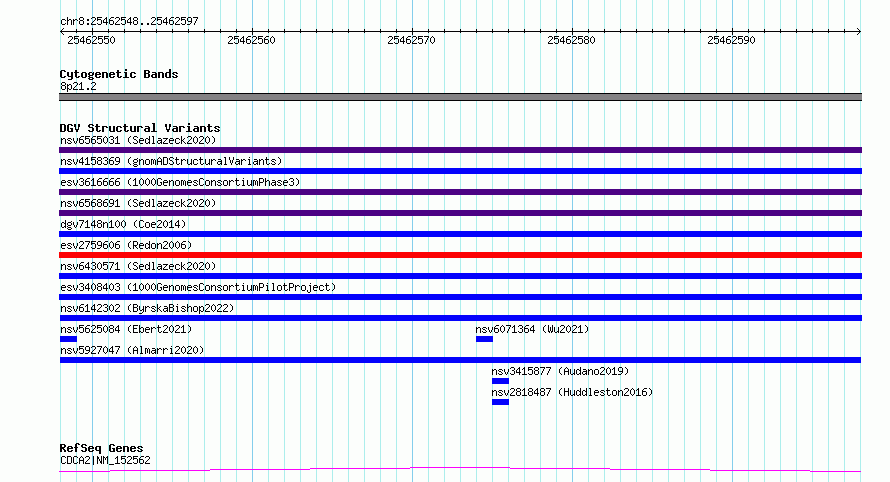Click the DGV Structural Variants track title
The width and height of the screenshot is (890, 482).
coord(140,128)
